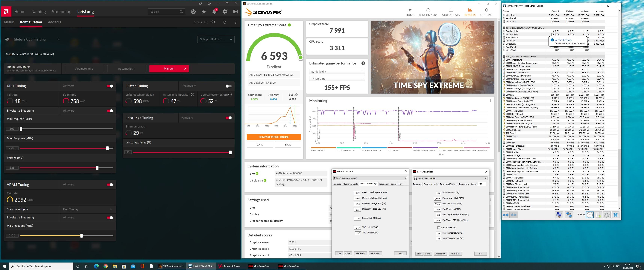Open 3DMark BENCHMARKS section
This screenshot has height=270, width=644.
pyautogui.click(x=428, y=12)
